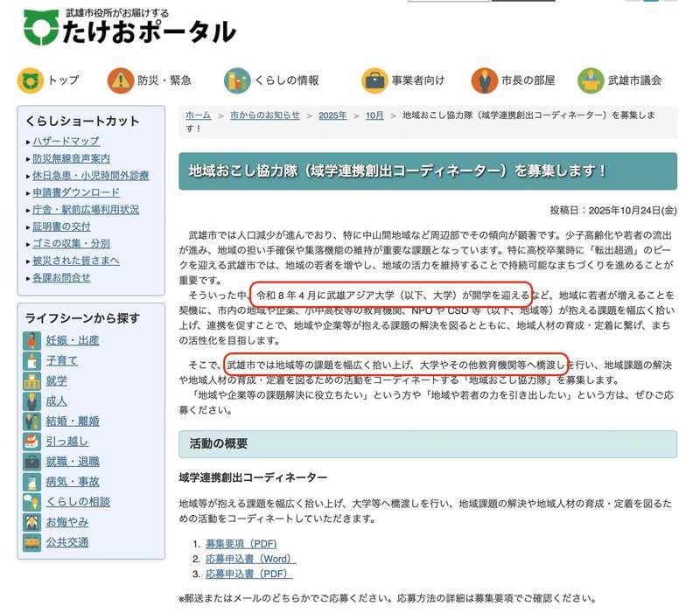700x613 pixels.
Task: Click the 妊娠・出産 life scene icon
Action: pyautogui.click(x=32, y=340)
